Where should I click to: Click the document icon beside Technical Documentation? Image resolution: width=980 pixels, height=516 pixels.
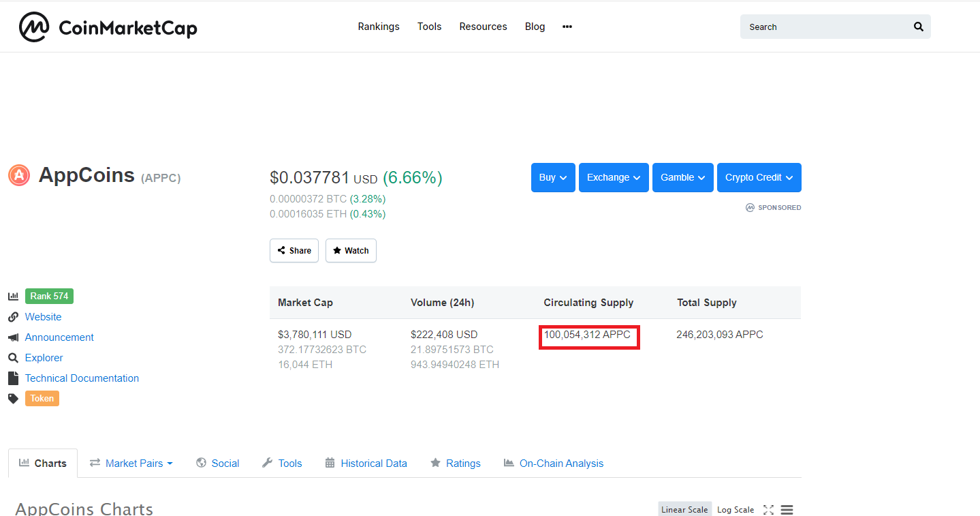pyautogui.click(x=13, y=378)
